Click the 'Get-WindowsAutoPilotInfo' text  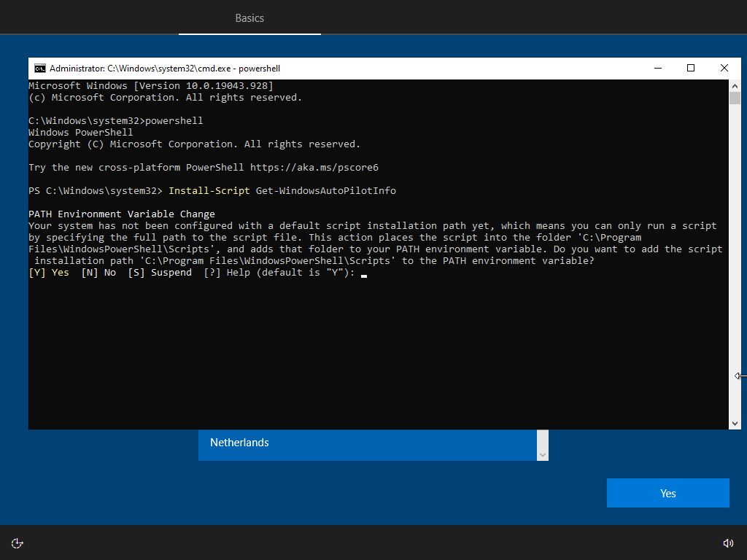pos(326,191)
